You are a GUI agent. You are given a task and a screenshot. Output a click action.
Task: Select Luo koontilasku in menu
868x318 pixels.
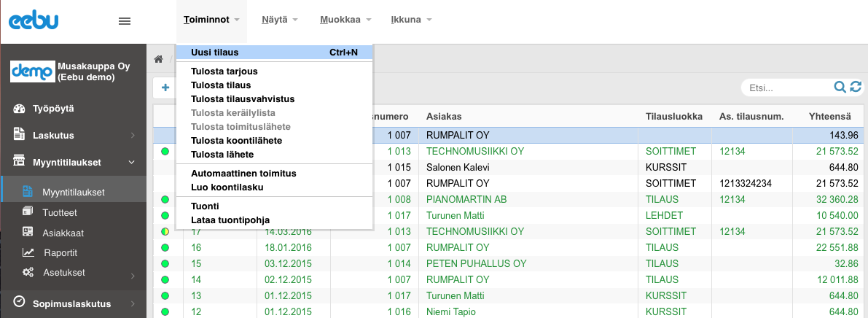[227, 187]
